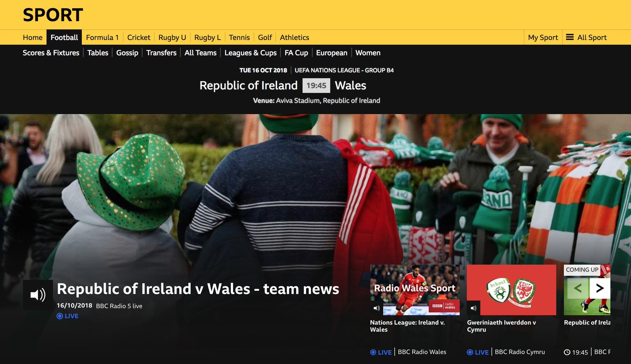Click the blue LIVE indicator under team news

(67, 316)
